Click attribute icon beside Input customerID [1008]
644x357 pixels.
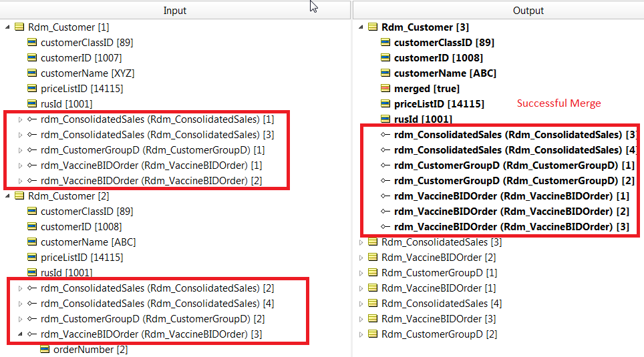coord(32,226)
